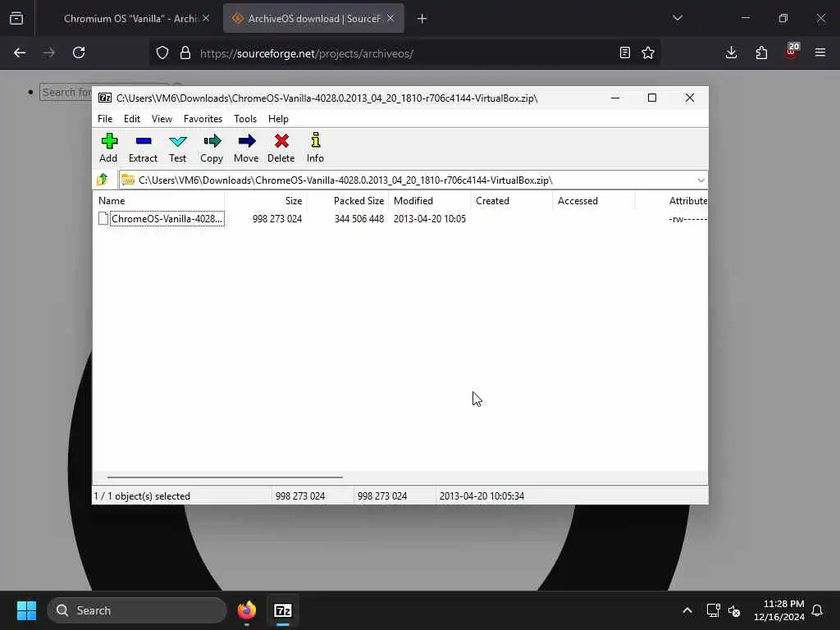
Task: Click the list all tabs chevron
Action: pos(678,18)
